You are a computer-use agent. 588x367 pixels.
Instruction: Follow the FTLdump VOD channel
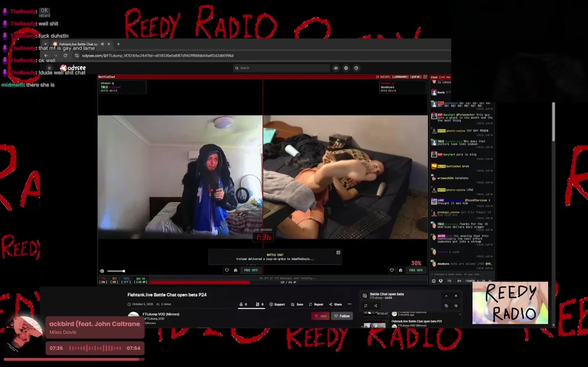(342, 316)
